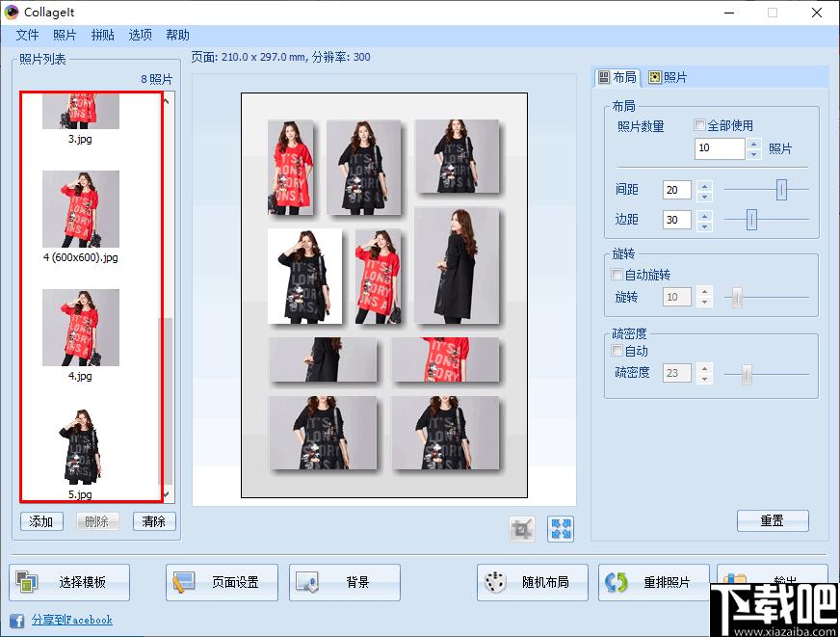Click photo list scrollbar down arrow
The height and width of the screenshot is (637, 840).
(167, 494)
